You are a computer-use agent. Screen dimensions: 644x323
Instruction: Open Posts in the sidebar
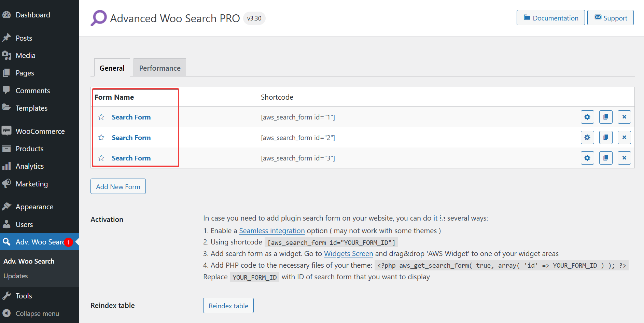pos(40,38)
